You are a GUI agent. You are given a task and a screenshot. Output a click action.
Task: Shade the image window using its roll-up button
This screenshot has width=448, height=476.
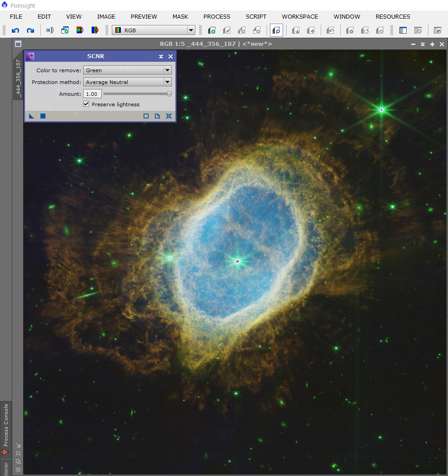(x=423, y=44)
